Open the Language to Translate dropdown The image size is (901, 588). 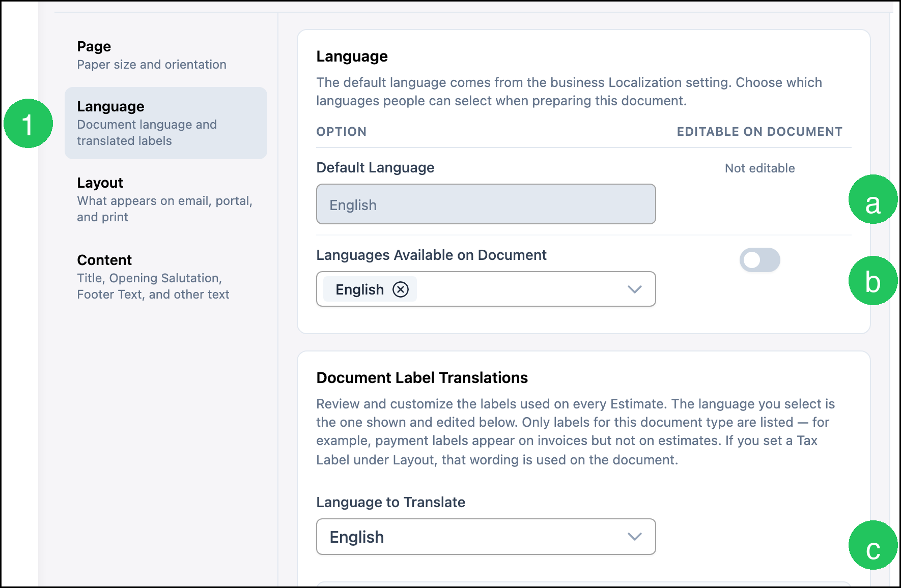[486, 537]
